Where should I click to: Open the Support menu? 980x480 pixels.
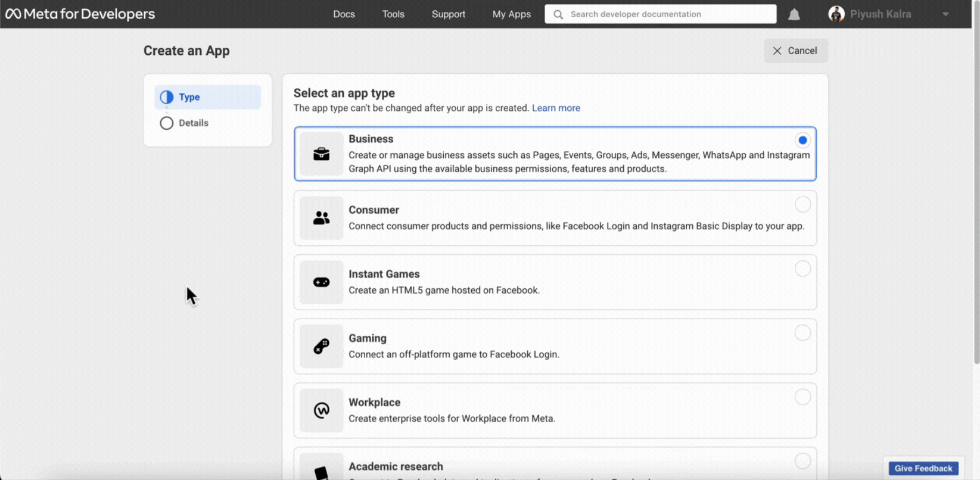[x=449, y=14]
